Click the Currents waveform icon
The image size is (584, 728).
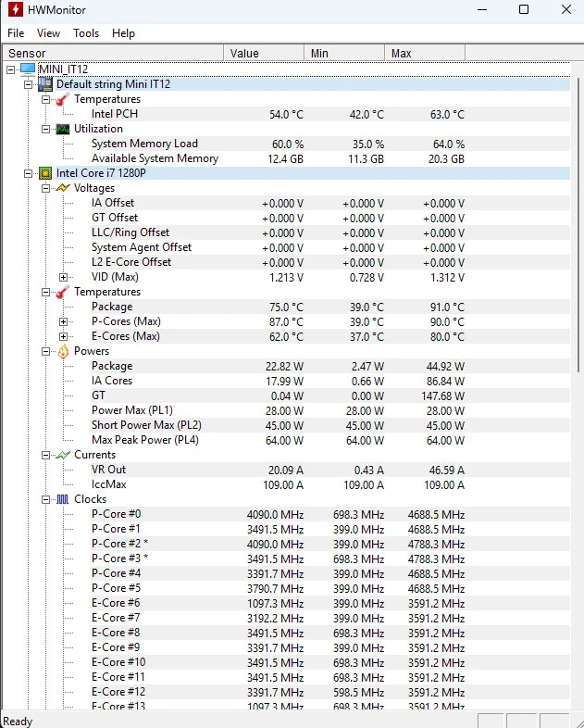click(62, 455)
